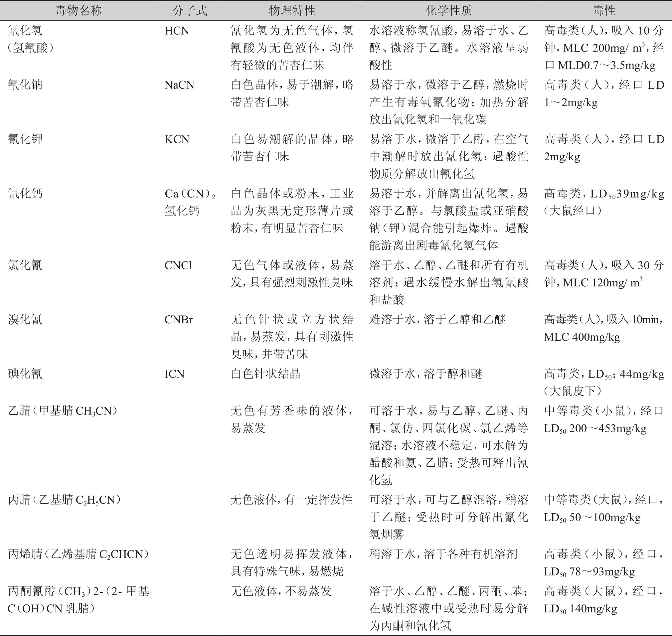Click the 氰化钾 name cell

coord(25,139)
